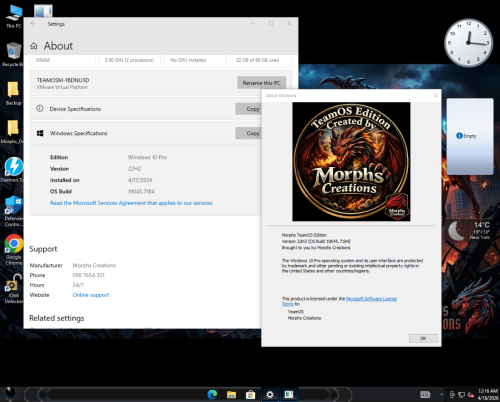
Task: Open the Microsoft Software License Terms link
Action: [339, 301]
